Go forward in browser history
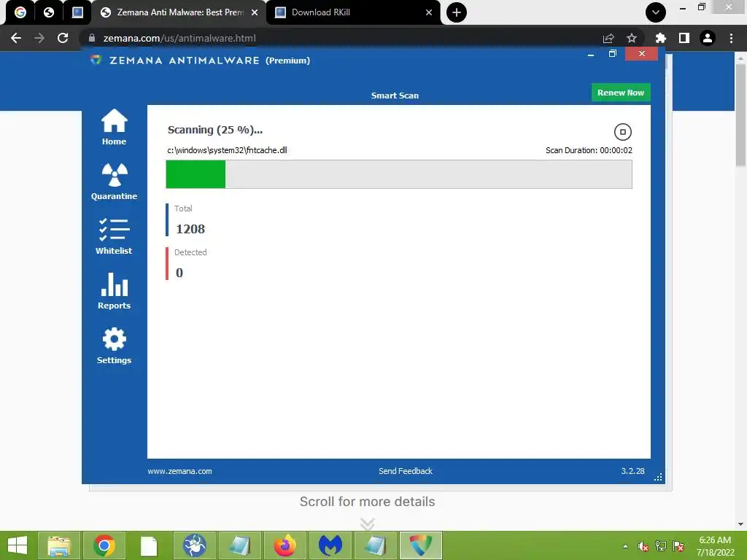The height and width of the screenshot is (560, 747). point(39,38)
